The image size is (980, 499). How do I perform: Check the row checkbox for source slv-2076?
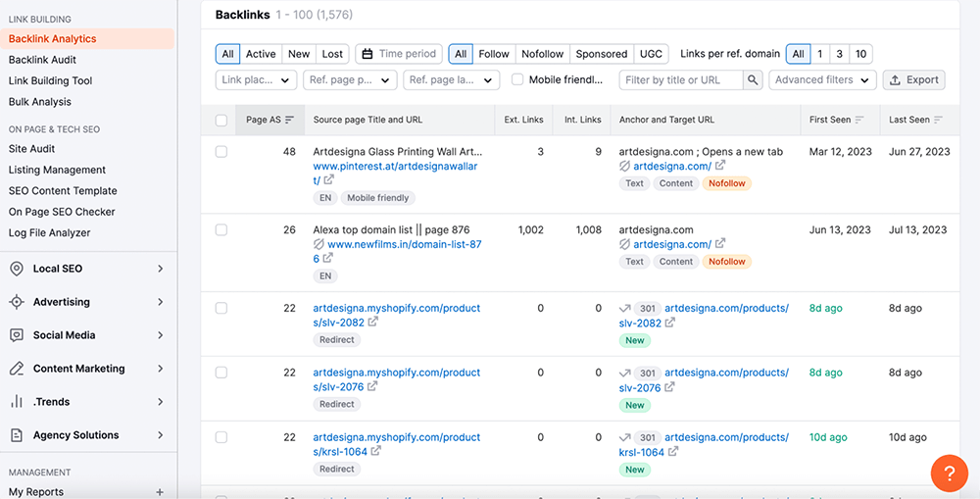221,373
